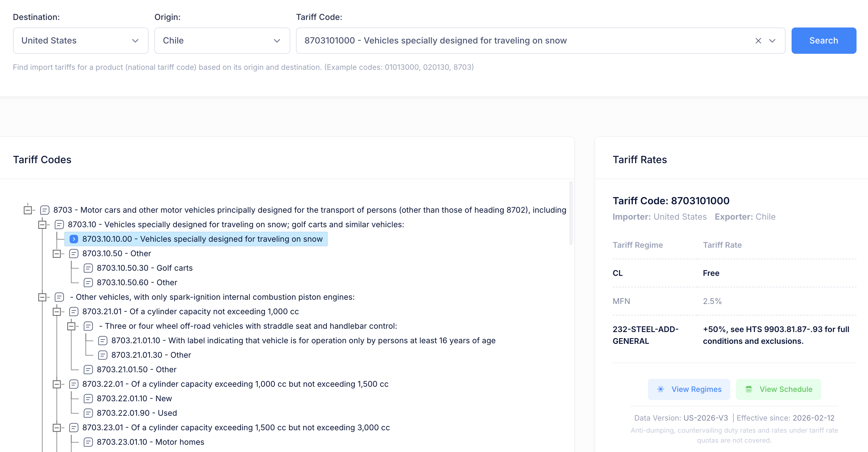
Task: Click the document icon beside 8703.22.01.10 New
Action: [x=88, y=399]
